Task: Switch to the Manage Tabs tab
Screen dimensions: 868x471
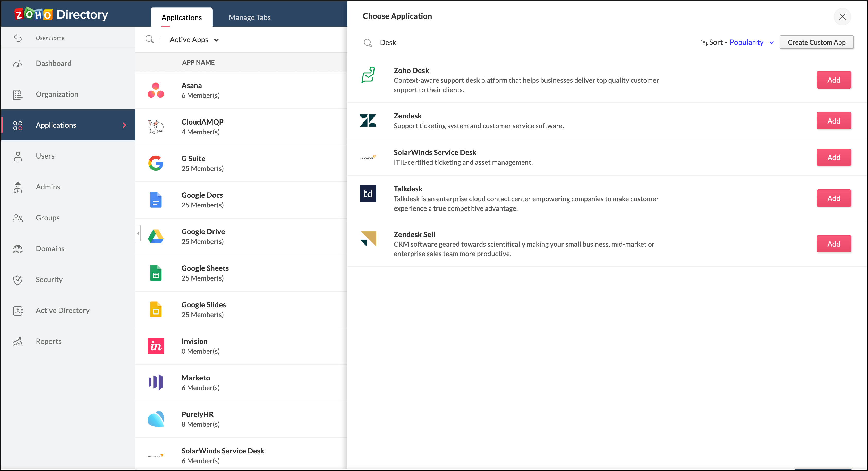Action: pyautogui.click(x=249, y=17)
